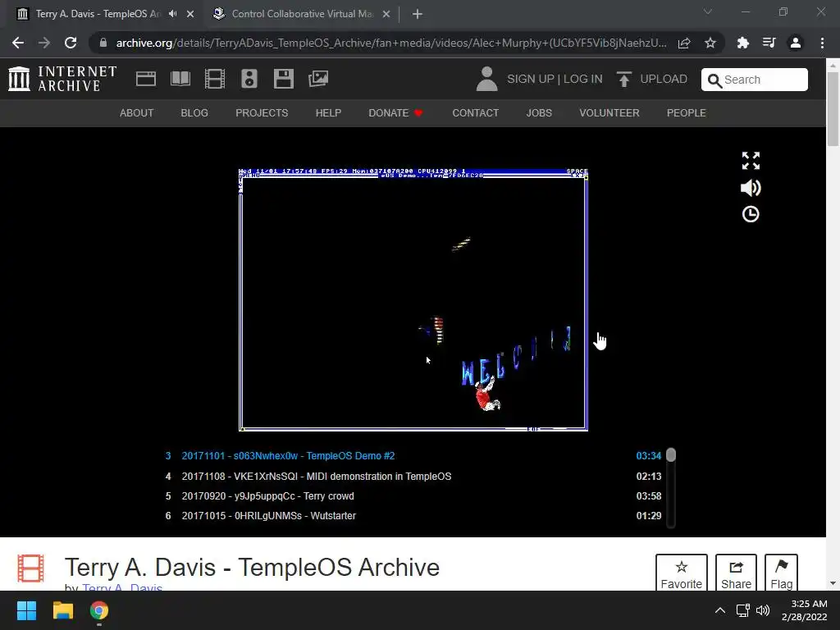
Task: Open the media control icon in toolbar
Action: tap(769, 43)
